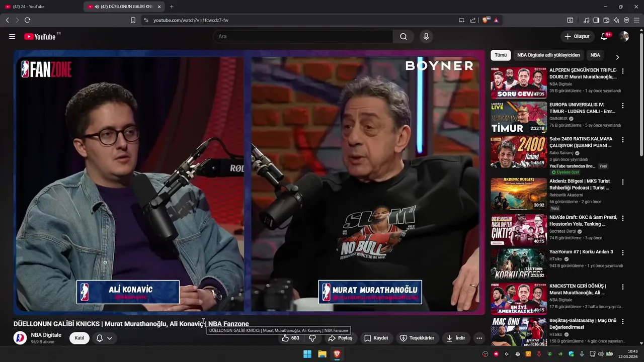Viewport: 644px width, 362px height.
Task: Open the YouTube guide hamburger menu
Action: (x=12, y=37)
